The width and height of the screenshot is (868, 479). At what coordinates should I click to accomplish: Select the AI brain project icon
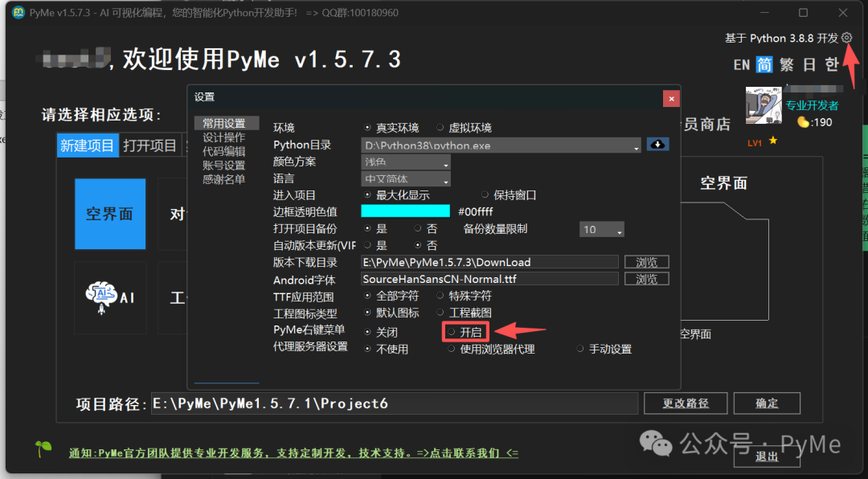110,298
